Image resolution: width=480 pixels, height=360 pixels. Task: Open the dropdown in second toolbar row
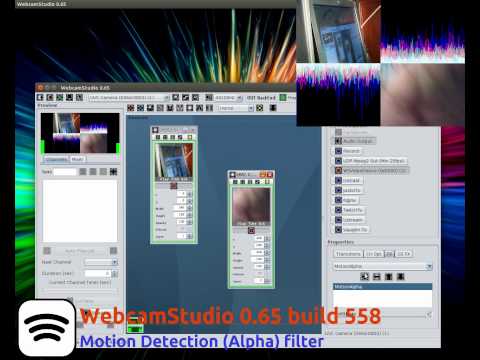(x=236, y=108)
